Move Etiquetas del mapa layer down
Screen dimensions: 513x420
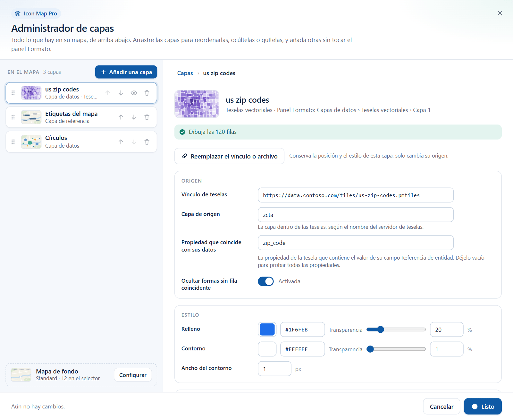[x=134, y=117]
